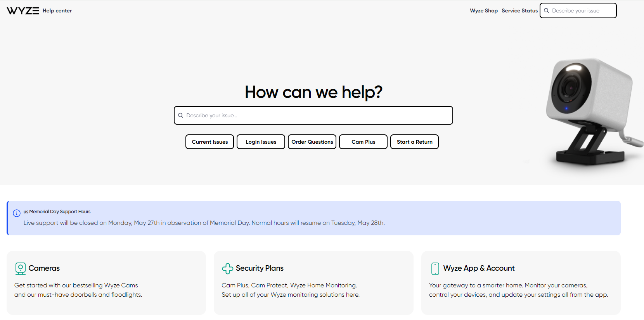Choose the Order Questions button
This screenshot has height=320, width=644.
tap(312, 142)
